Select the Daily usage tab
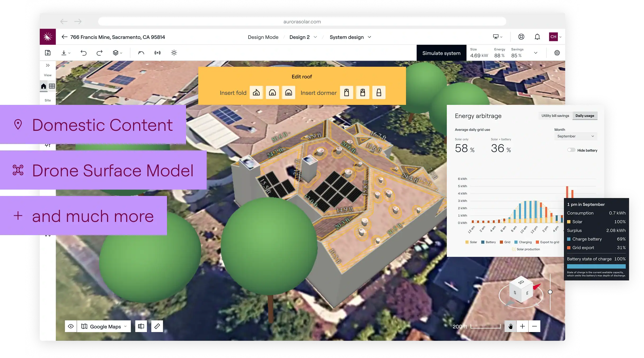644x358 pixels. click(x=585, y=116)
